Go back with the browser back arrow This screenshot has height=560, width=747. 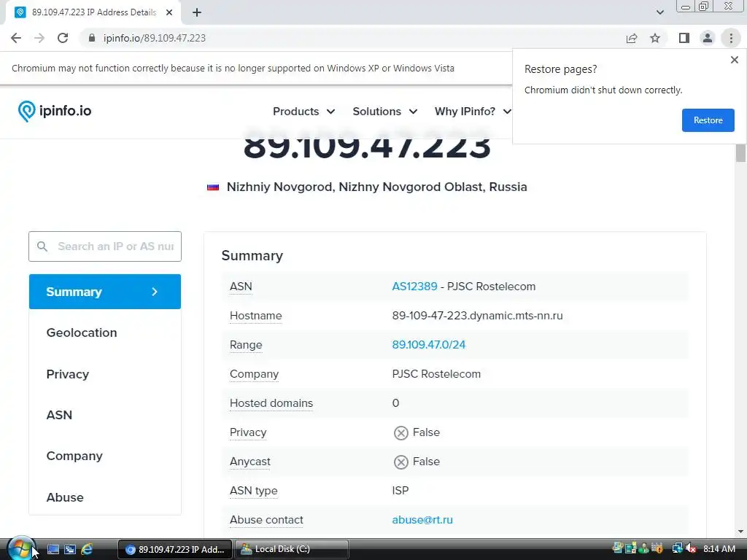(x=16, y=38)
